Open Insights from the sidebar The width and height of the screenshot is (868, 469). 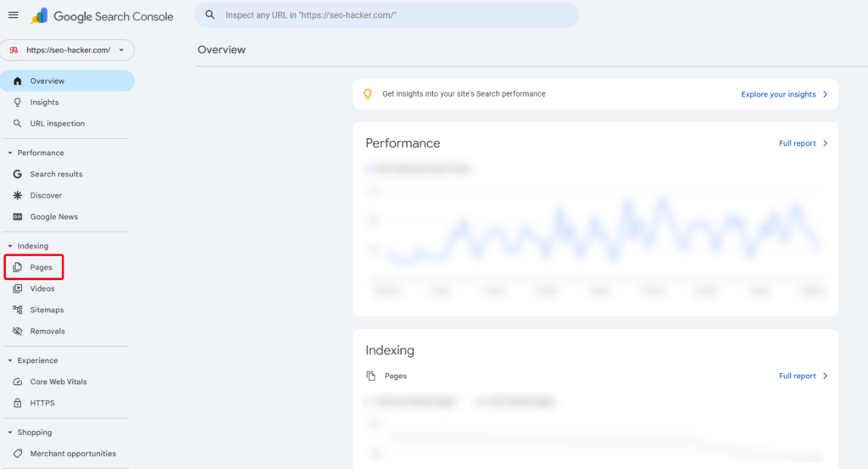[x=44, y=103]
